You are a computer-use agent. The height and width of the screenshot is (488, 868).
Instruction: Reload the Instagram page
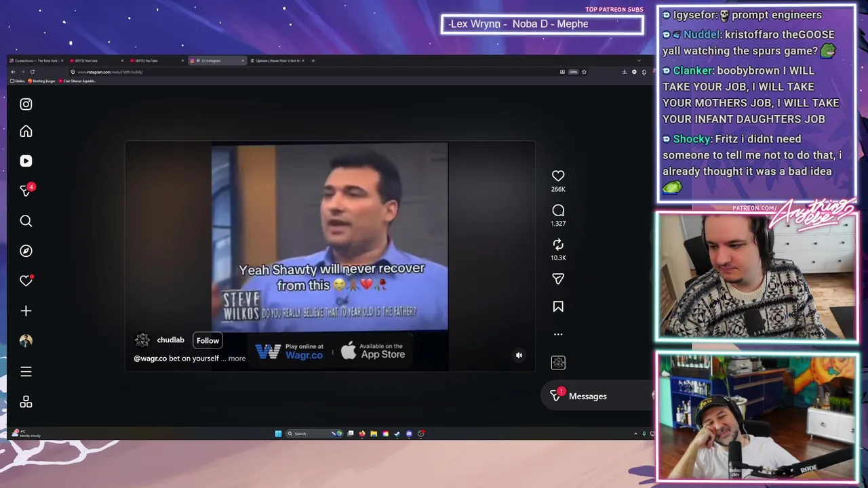tap(32, 72)
